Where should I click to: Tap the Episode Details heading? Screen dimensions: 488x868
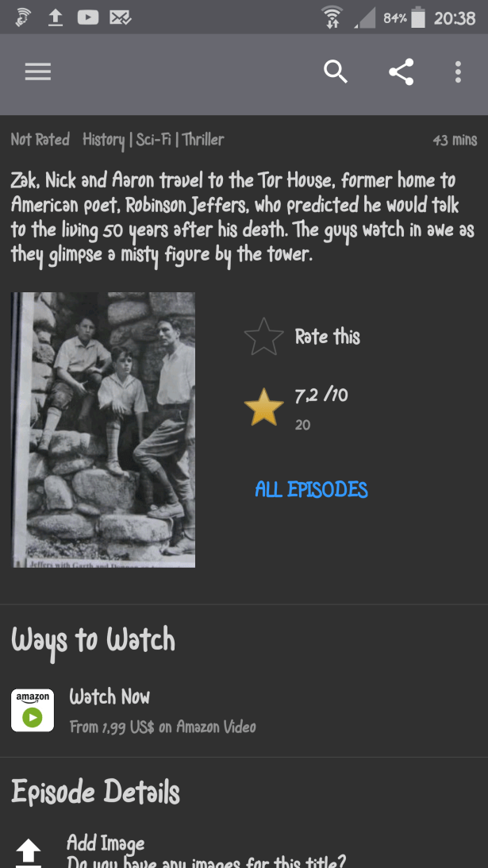pos(96,792)
